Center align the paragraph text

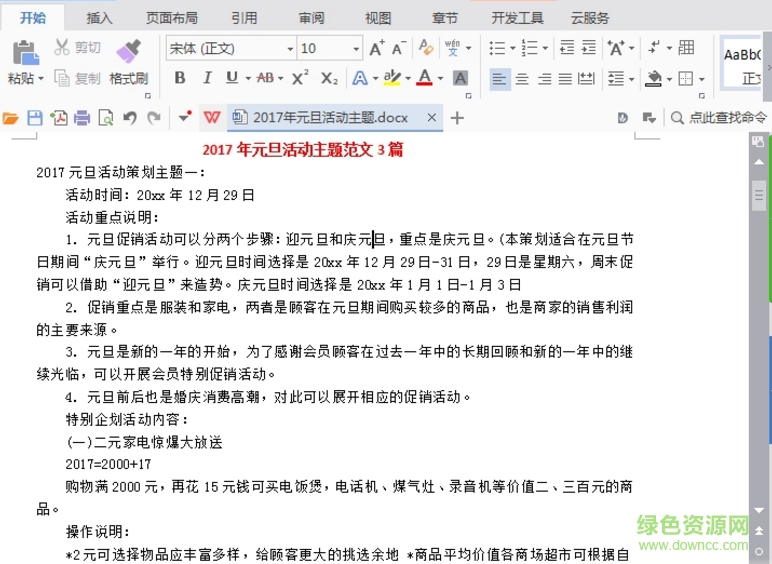pos(521,78)
